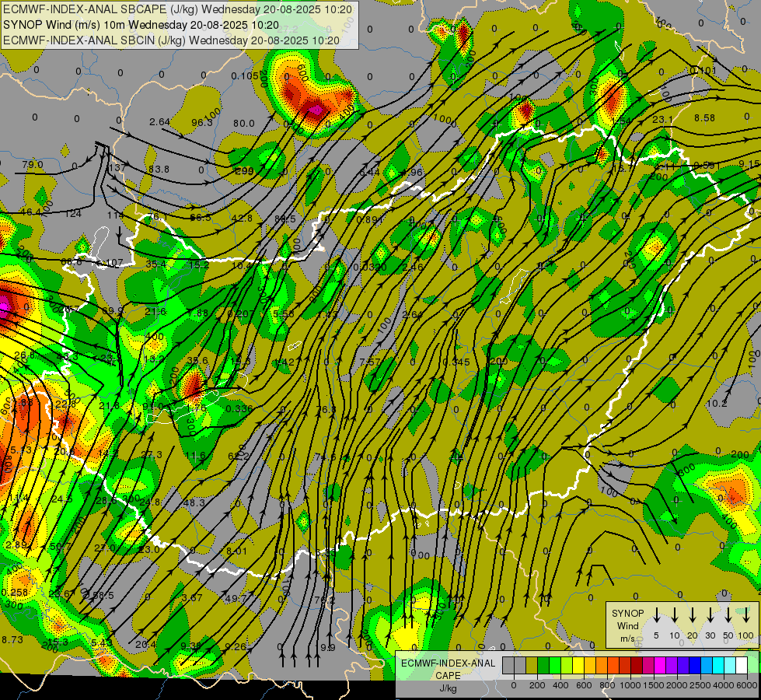761x700 pixels.
Task: Click the map value '0.336'
Action: coord(239,409)
